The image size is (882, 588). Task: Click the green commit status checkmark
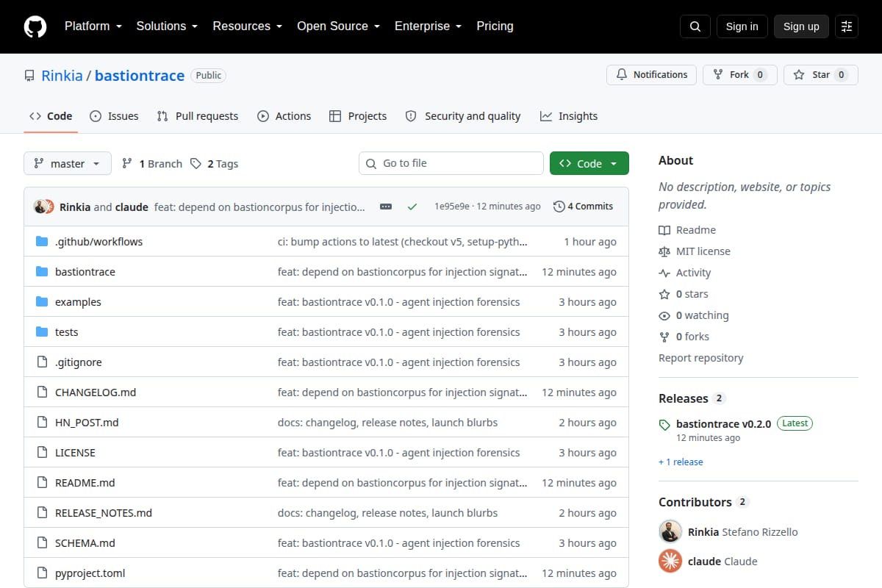point(412,207)
